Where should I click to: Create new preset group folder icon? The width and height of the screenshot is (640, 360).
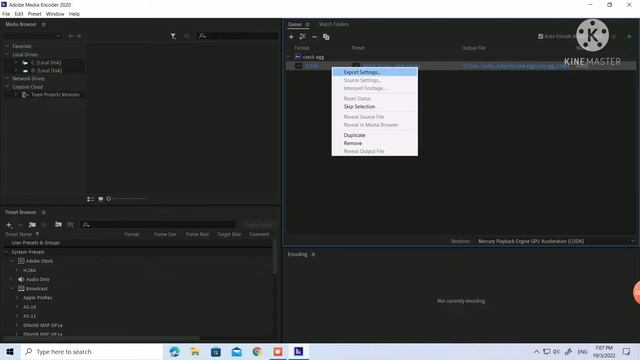pos(32,225)
